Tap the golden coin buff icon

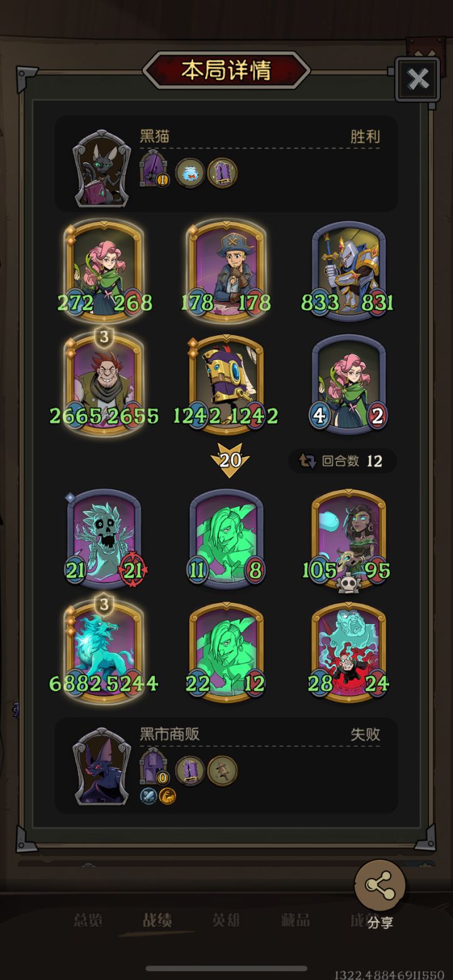(x=167, y=796)
